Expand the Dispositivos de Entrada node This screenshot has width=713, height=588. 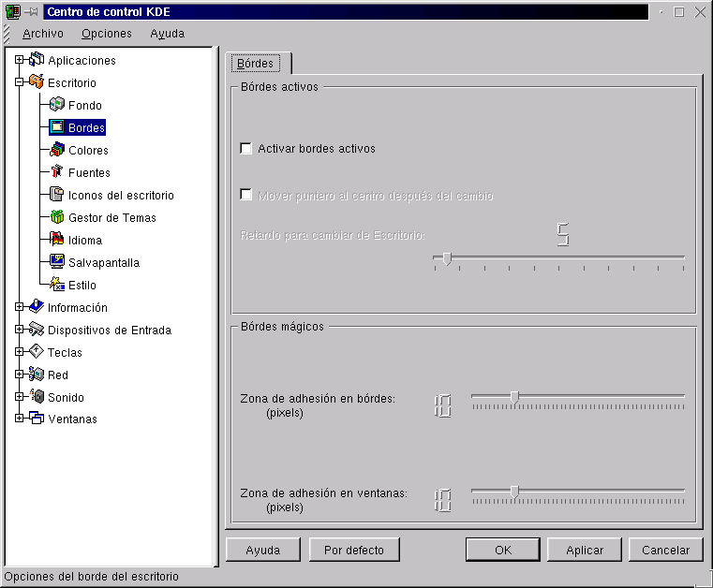click(19, 330)
